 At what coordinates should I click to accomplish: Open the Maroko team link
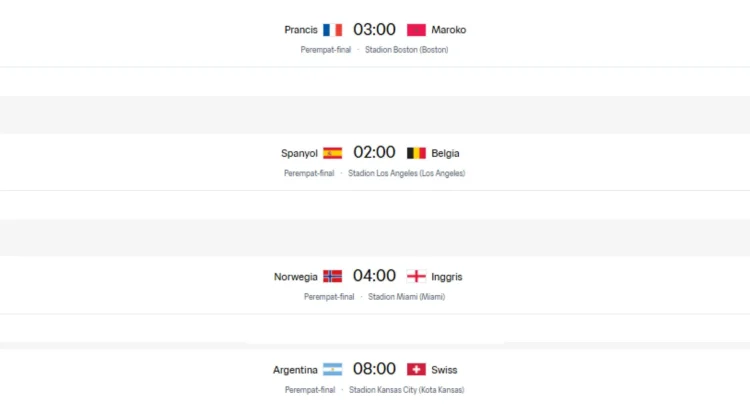click(449, 30)
